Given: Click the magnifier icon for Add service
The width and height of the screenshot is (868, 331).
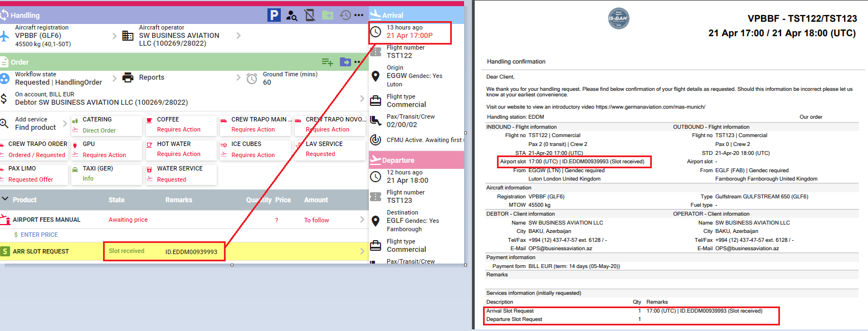Looking at the screenshot, I should click(4, 123).
